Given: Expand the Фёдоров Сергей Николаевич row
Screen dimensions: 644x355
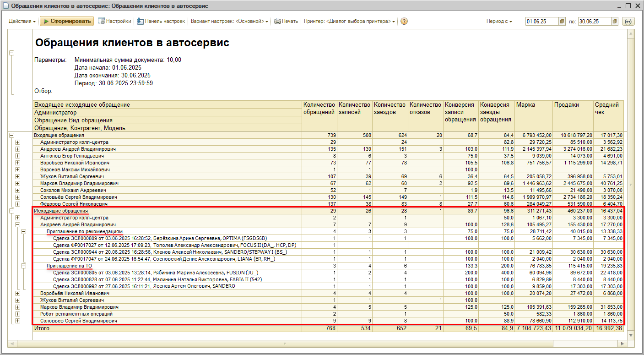Looking at the screenshot, I should [18, 204].
